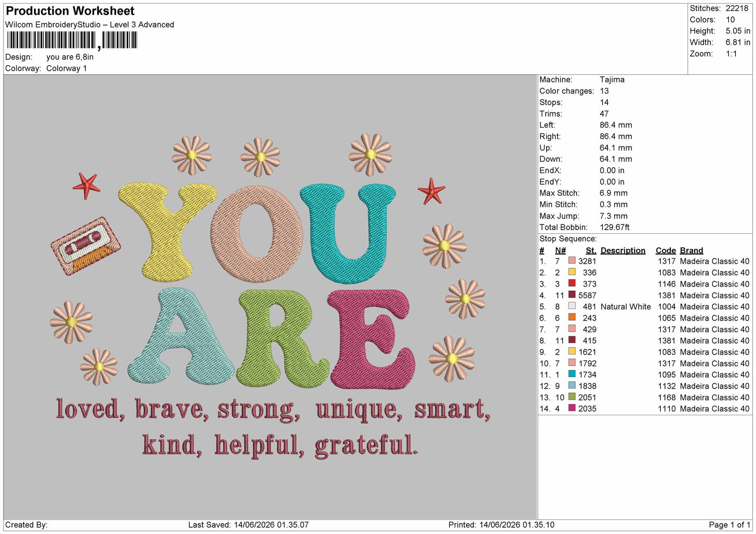Select the design name 'you are 6,8in'
Image resolution: width=756 pixels, height=534 pixels.
tap(70, 57)
